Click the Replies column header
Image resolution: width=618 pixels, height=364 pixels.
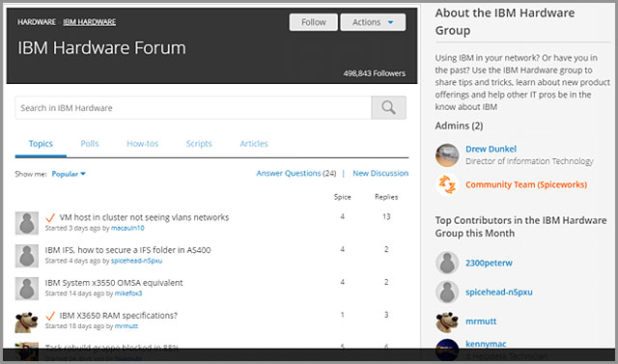pyautogui.click(x=386, y=197)
